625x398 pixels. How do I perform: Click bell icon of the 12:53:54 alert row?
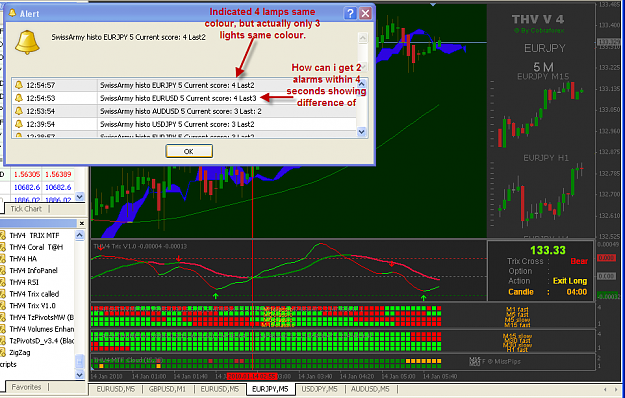pos(18,111)
